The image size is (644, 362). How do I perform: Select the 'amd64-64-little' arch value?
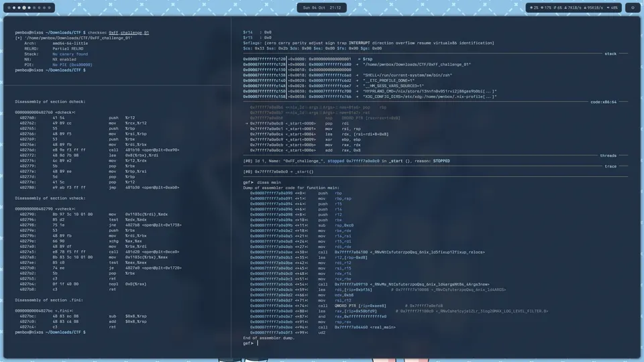pyautogui.click(x=70, y=43)
